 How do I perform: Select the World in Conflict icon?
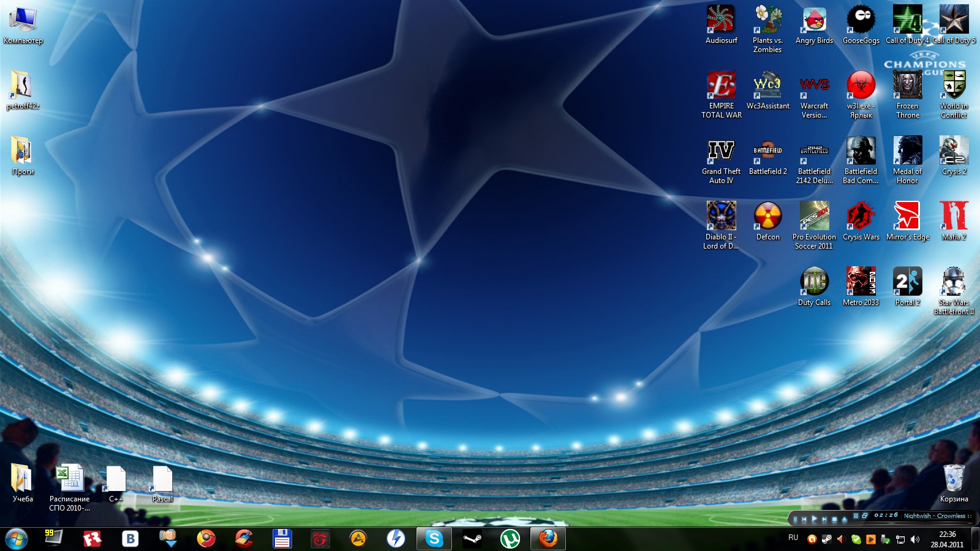(x=954, y=94)
